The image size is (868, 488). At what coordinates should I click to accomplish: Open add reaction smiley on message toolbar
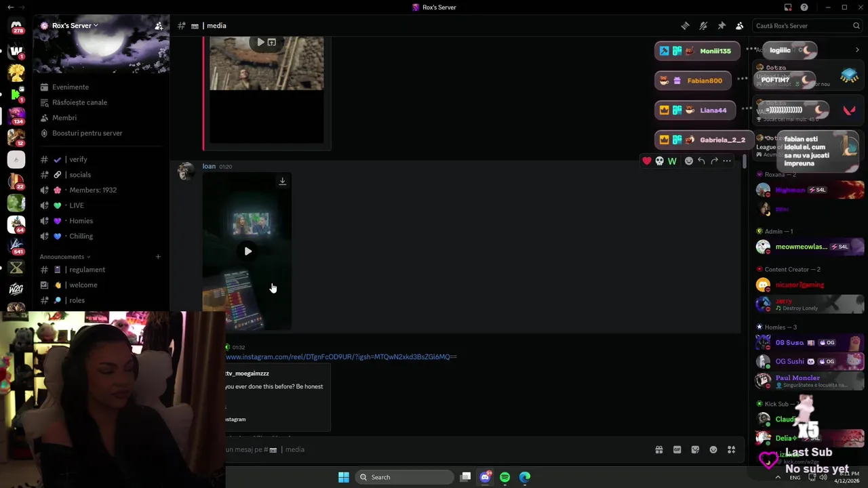(689, 161)
